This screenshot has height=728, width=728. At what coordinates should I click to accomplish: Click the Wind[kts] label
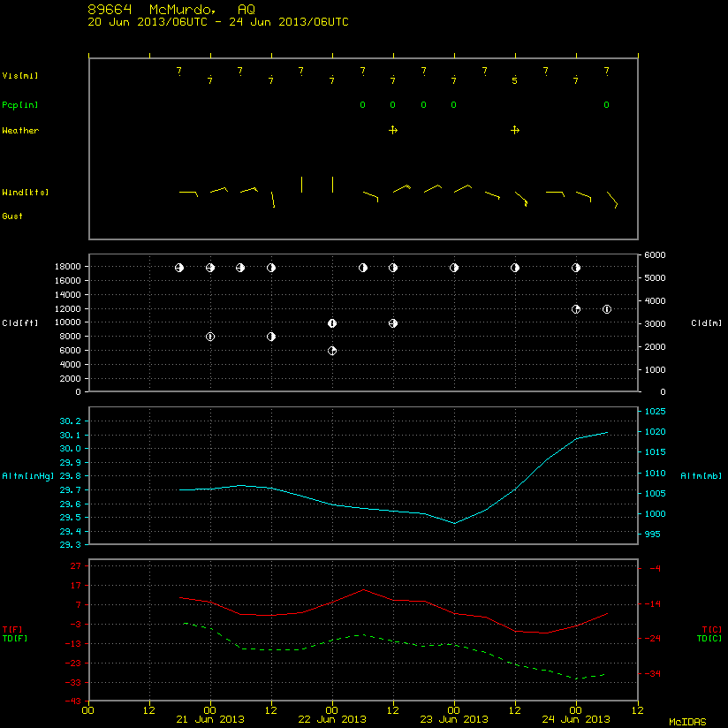(25, 193)
